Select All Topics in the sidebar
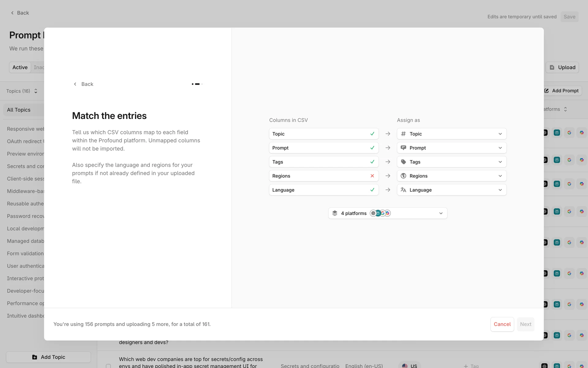Viewport: 588px width, 368px height. click(x=19, y=110)
